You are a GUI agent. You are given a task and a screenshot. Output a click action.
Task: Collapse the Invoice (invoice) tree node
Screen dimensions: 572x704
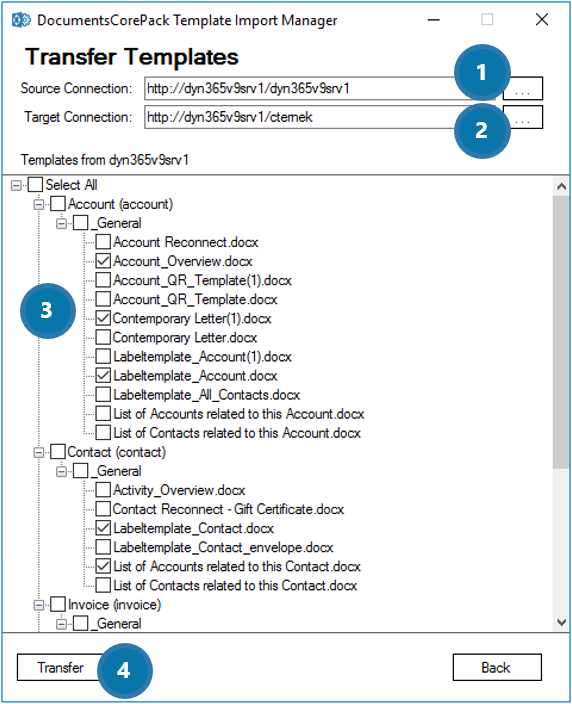click(x=39, y=605)
